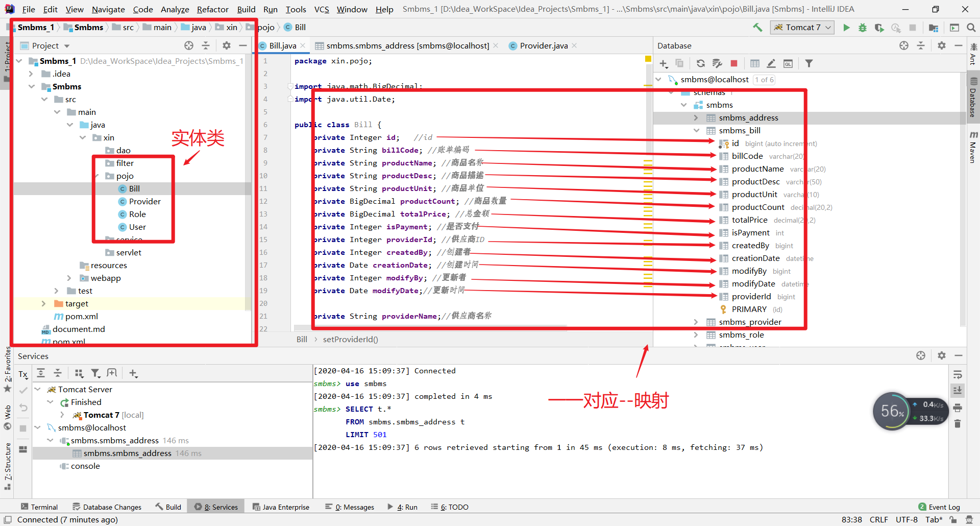Open the Refactor menu
The image size is (980, 526).
212,9
